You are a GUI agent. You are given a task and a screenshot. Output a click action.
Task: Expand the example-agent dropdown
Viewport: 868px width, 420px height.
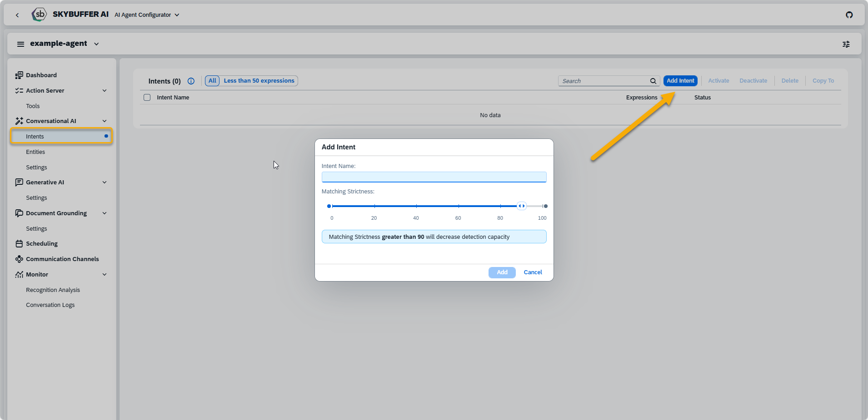[96, 44]
